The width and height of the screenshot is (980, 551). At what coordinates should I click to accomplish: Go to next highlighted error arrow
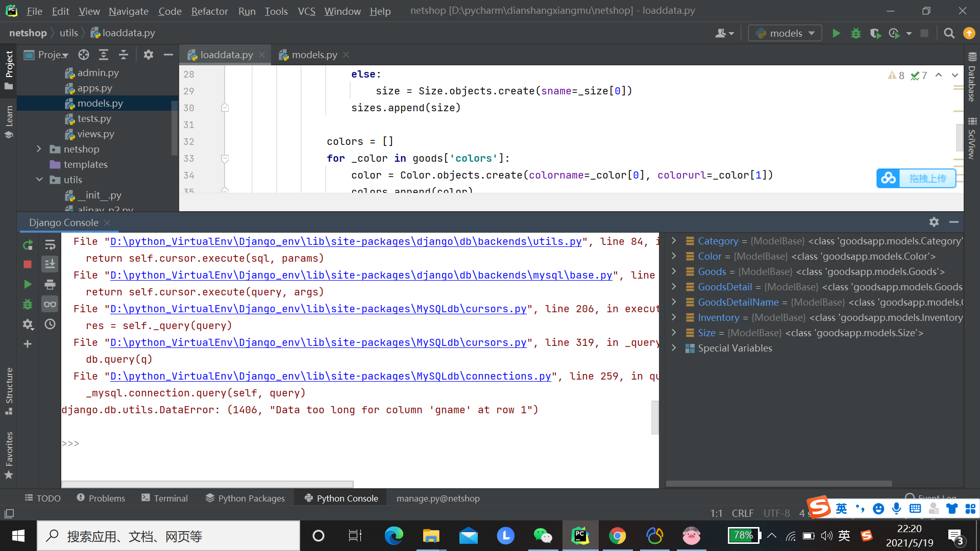(x=954, y=75)
